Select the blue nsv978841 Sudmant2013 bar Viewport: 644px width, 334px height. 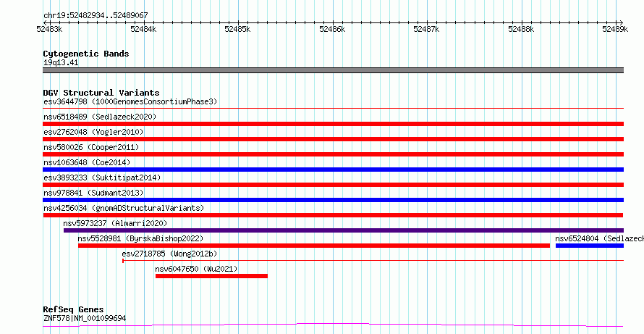(x=333, y=200)
